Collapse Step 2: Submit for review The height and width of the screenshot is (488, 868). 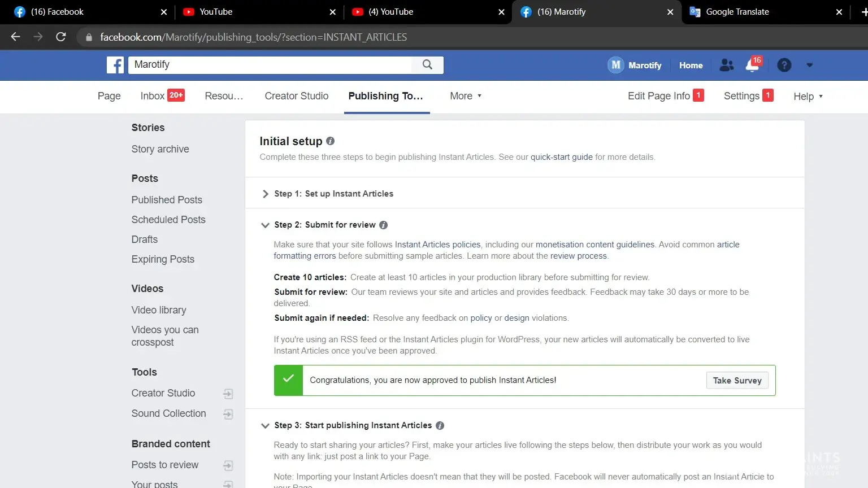coord(265,225)
